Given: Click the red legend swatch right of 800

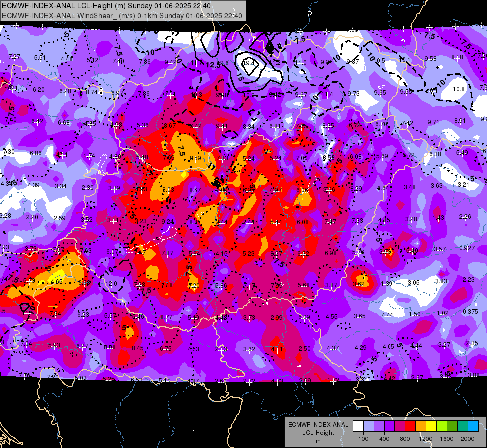Looking at the screenshot, I should click(410, 426).
